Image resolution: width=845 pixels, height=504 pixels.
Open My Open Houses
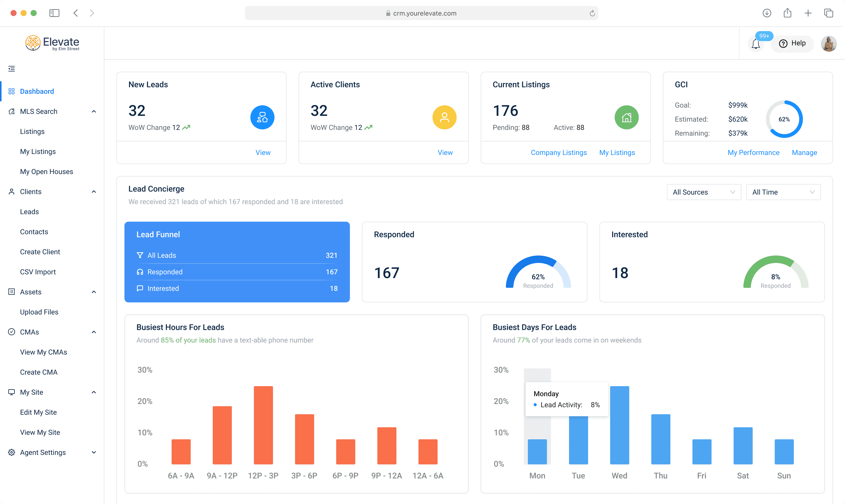point(47,172)
